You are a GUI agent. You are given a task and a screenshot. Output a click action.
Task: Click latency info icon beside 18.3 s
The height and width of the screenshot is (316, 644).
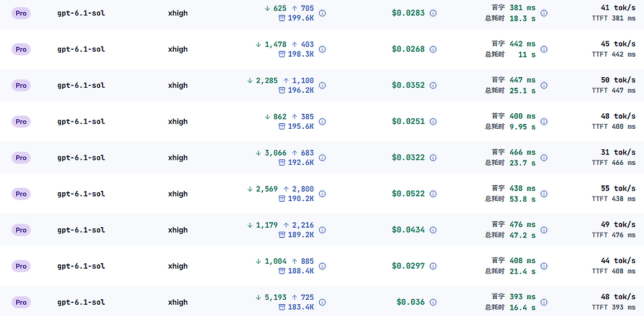pos(544,13)
